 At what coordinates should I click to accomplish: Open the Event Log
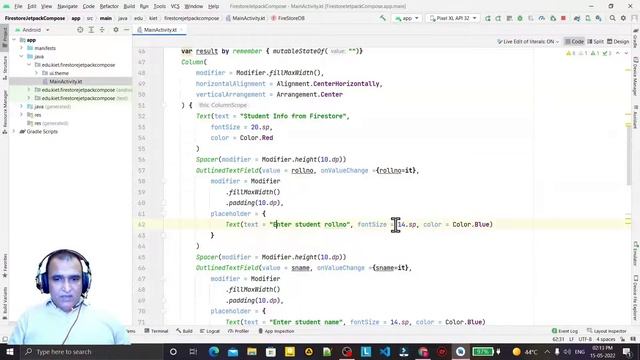click(565, 331)
